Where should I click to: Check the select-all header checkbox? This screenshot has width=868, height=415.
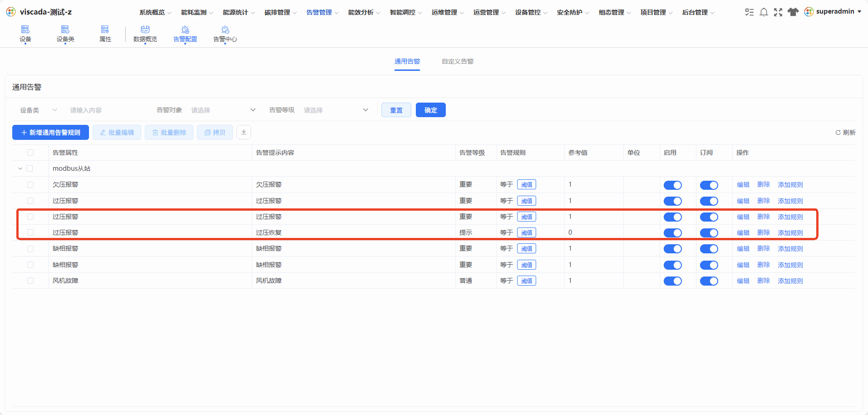tap(30, 153)
